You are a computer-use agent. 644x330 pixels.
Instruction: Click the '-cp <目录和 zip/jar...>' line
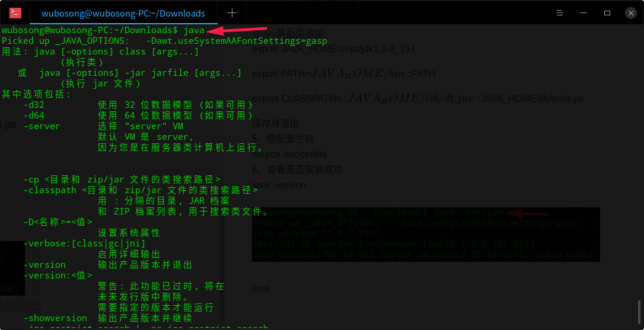point(122,180)
